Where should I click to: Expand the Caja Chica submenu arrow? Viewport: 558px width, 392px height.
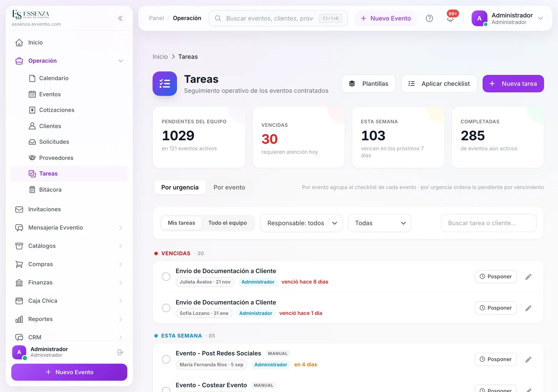pyautogui.click(x=121, y=301)
